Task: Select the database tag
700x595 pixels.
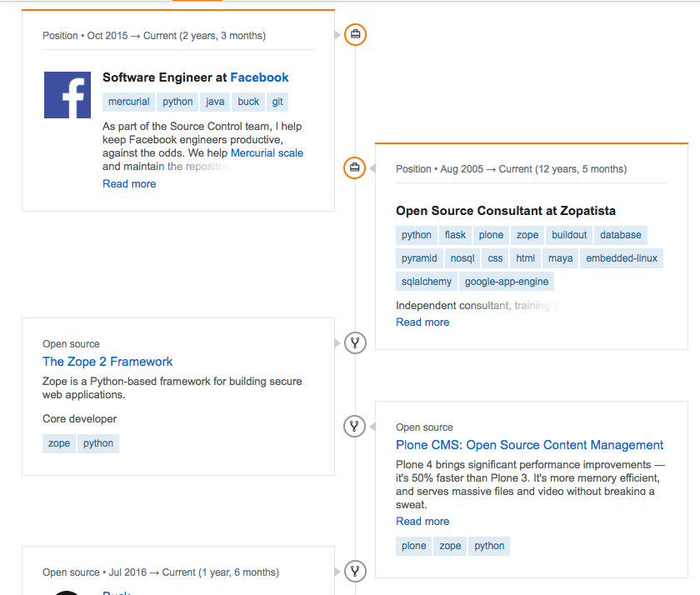Action: click(x=621, y=235)
